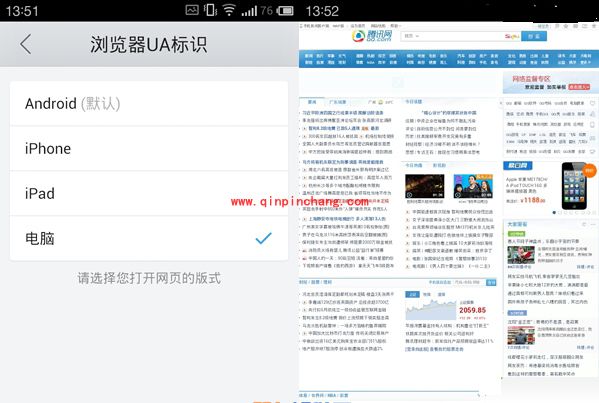
Task: Tap the orange round badge on product ad
Action: coord(589,171)
